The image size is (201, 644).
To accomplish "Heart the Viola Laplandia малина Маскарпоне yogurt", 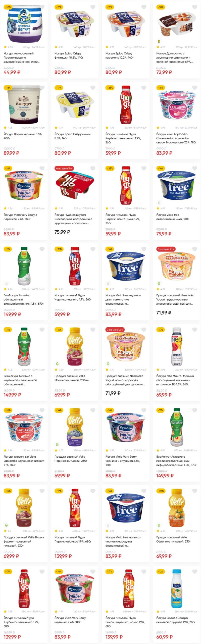I will click(194, 88).
